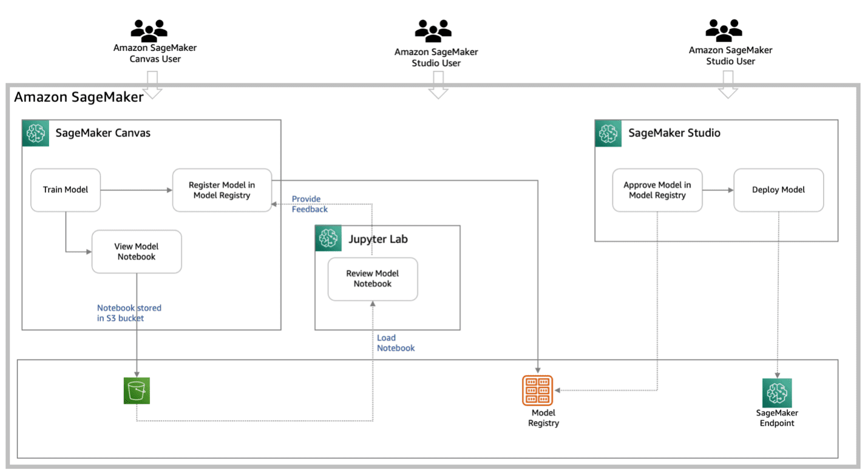Click the SageMaker Endpoint icon
Screen dimensions: 868x476
tap(777, 393)
